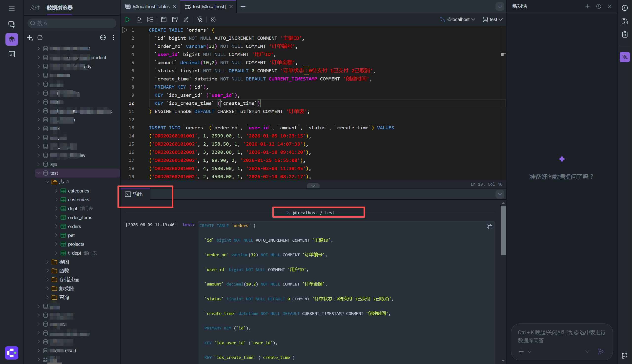The height and width of the screenshot is (364, 632).
Task: Expand the 视图 views folder
Action: point(47,262)
